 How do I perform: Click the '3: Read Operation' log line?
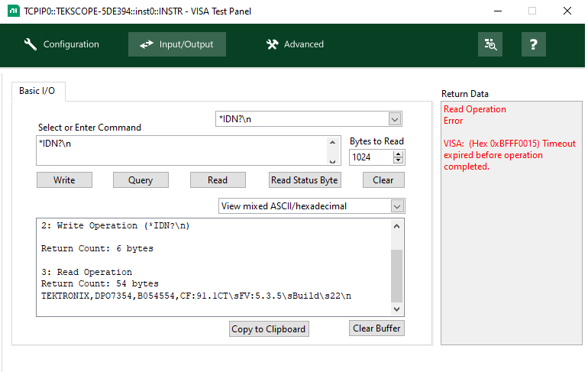[x=86, y=272]
